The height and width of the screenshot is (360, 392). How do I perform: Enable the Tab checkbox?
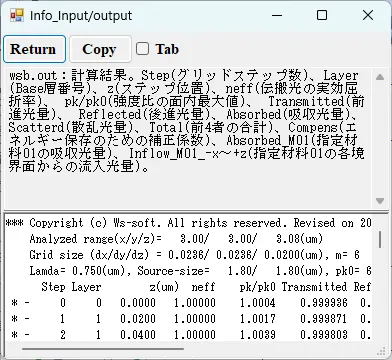coord(142,49)
